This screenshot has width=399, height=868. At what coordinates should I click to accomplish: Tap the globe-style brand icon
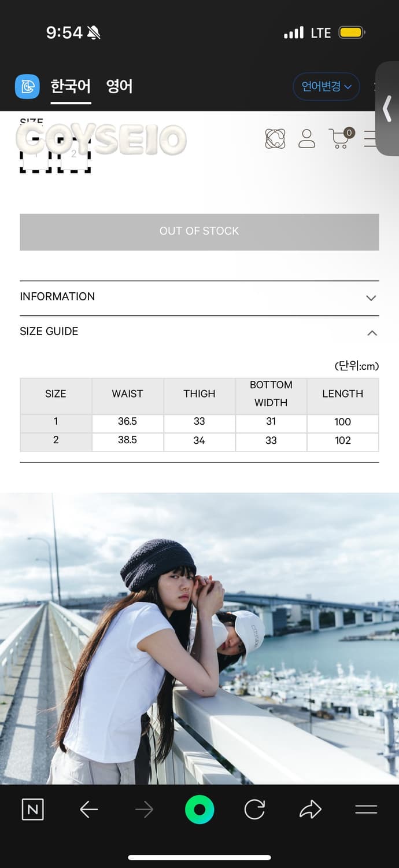275,138
